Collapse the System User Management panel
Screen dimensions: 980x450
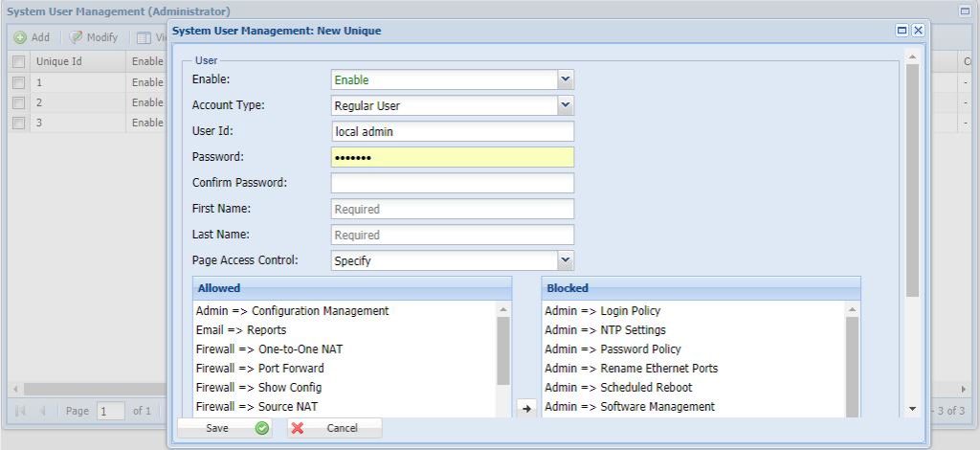(x=966, y=11)
